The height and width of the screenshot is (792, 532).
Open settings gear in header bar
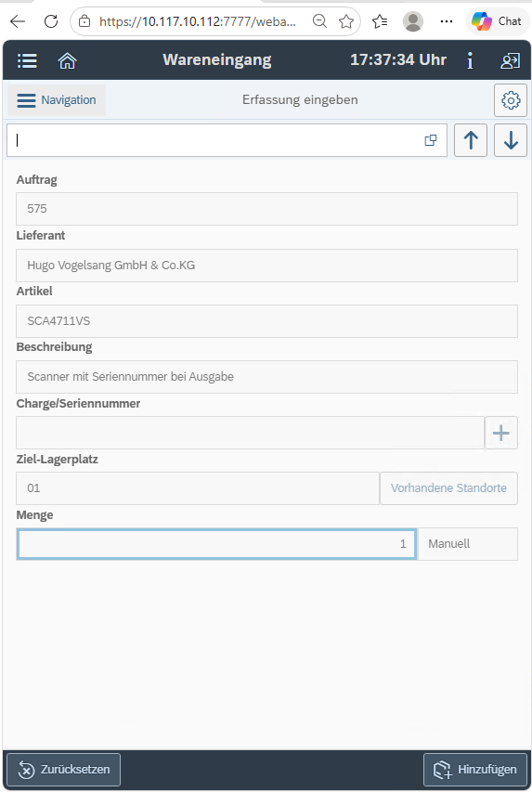[x=511, y=100]
